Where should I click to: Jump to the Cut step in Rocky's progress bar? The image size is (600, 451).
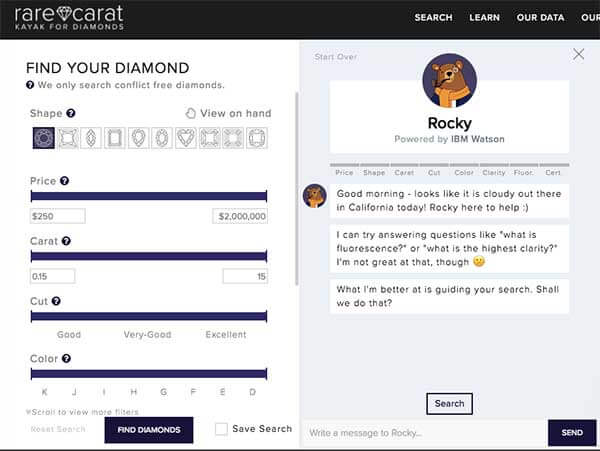pos(434,170)
